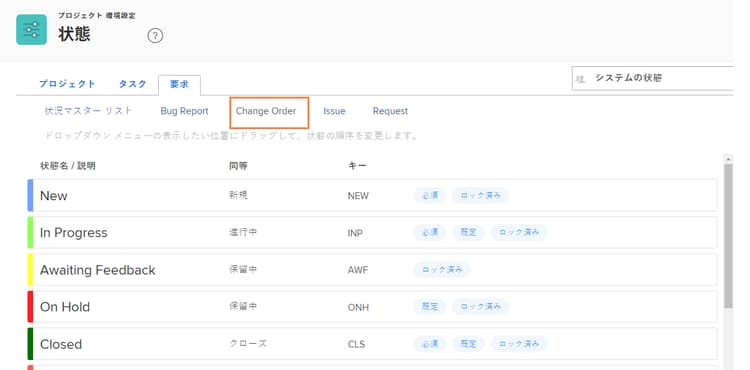Click the ONH key value
This screenshot has height=370, width=750.
[x=358, y=307]
